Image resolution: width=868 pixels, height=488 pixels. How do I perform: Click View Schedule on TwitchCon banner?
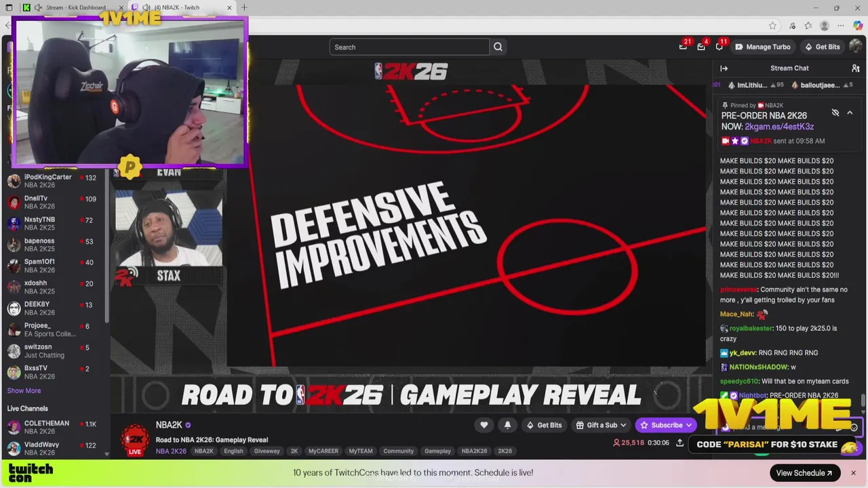pos(804,473)
